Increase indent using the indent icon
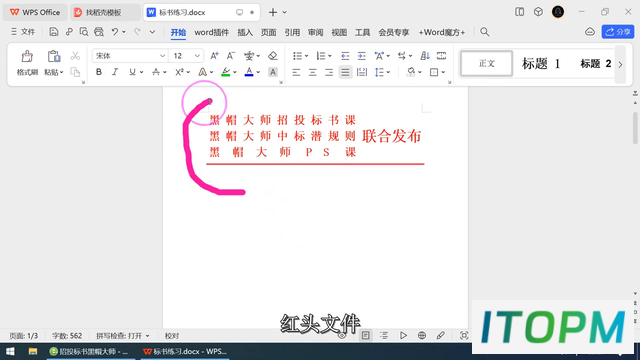This screenshot has width=640, height=360. [362, 56]
